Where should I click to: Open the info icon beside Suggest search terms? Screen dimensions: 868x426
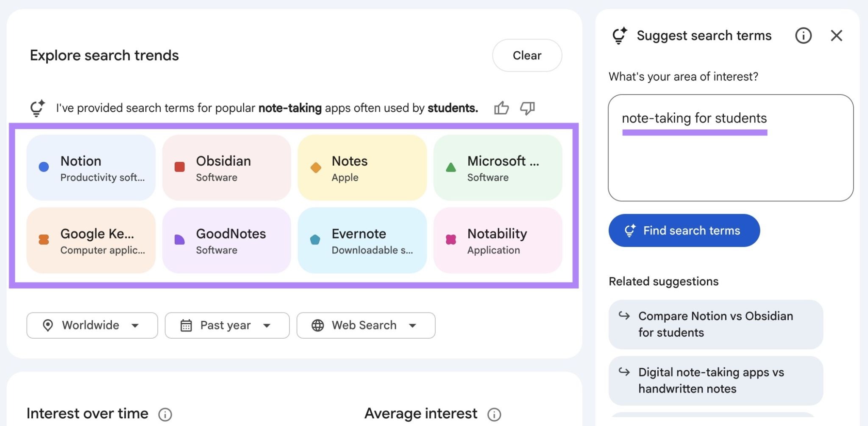803,36
